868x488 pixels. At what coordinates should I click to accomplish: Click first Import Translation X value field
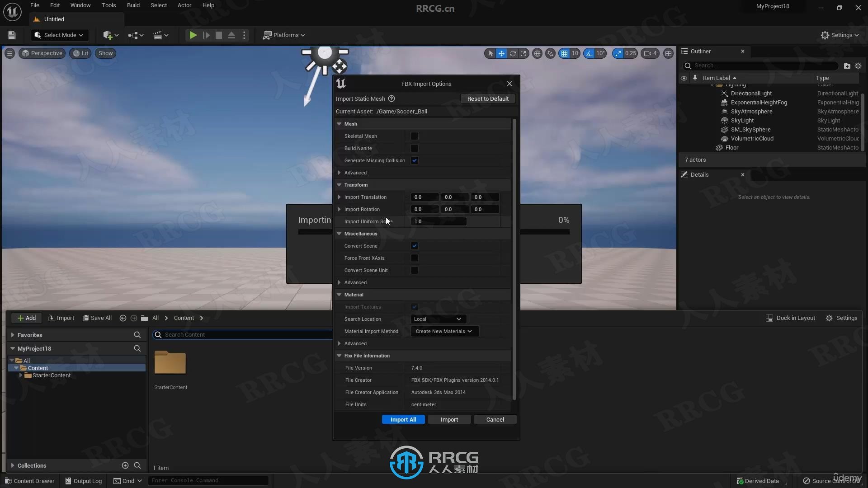point(425,197)
